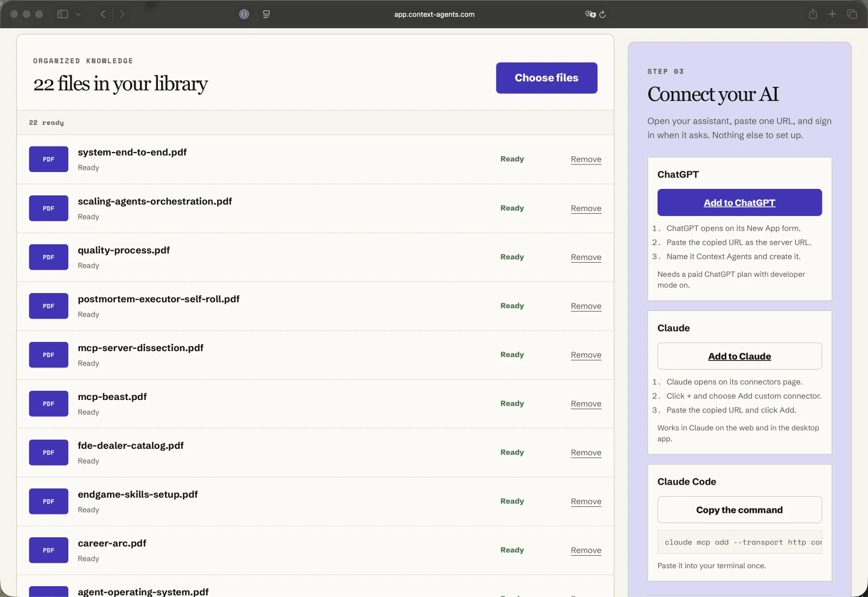Remove career-arc.pdf

[586, 550]
